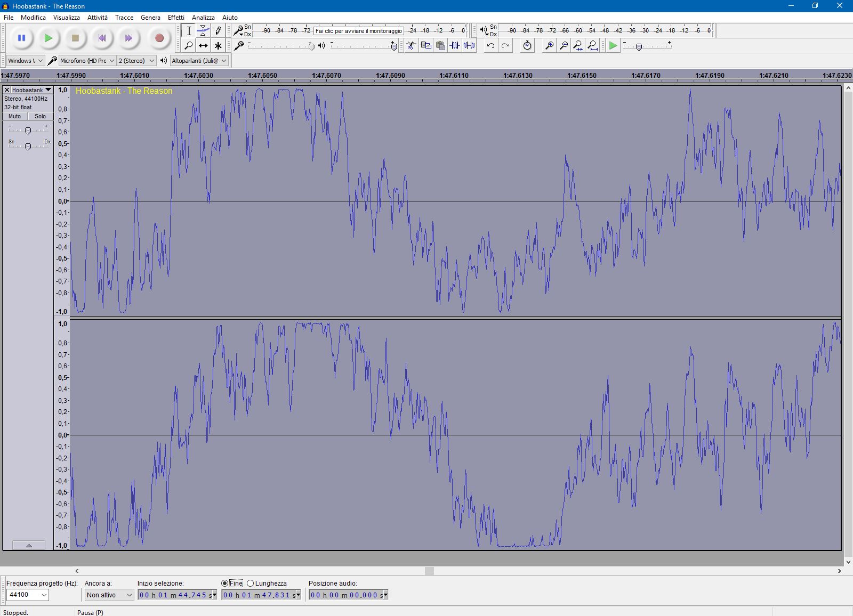Open the Microfono recording device dropdown
Image resolution: width=853 pixels, height=616 pixels.
click(87, 61)
